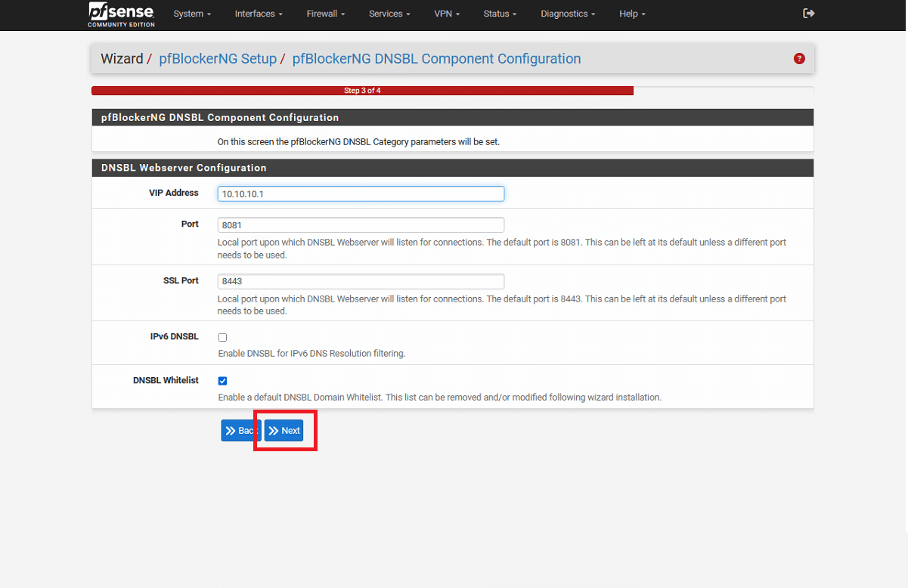The height and width of the screenshot is (588, 908).
Task: Click the Wizard breadcrumb text
Action: click(x=122, y=59)
